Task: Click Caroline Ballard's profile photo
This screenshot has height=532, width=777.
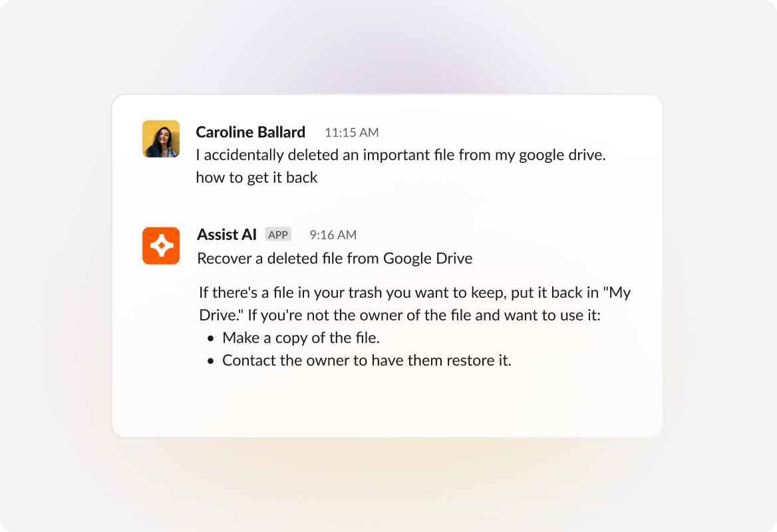Action: [x=161, y=139]
